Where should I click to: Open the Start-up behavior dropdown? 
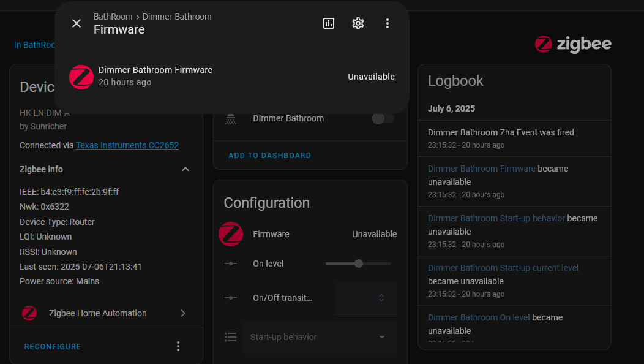tap(320, 337)
